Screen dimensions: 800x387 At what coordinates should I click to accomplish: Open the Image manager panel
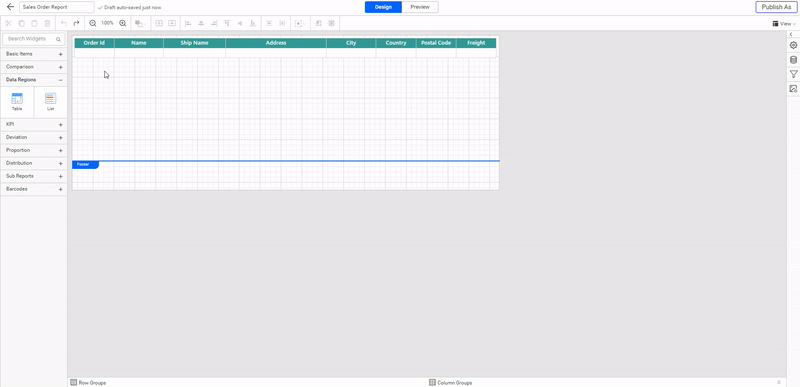click(x=793, y=89)
